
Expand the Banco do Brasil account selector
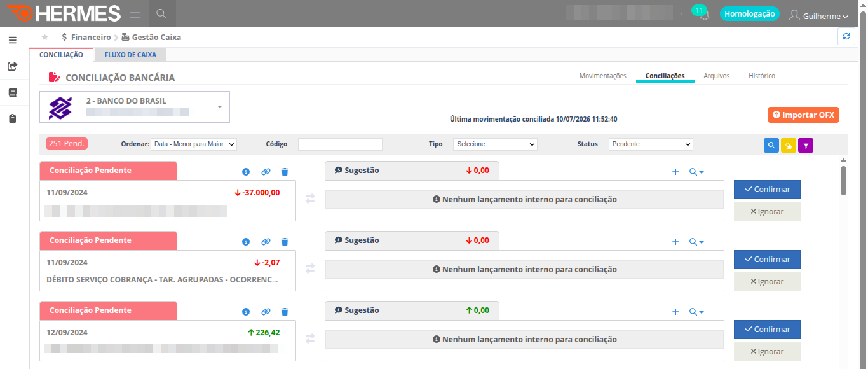pyautogui.click(x=134, y=107)
